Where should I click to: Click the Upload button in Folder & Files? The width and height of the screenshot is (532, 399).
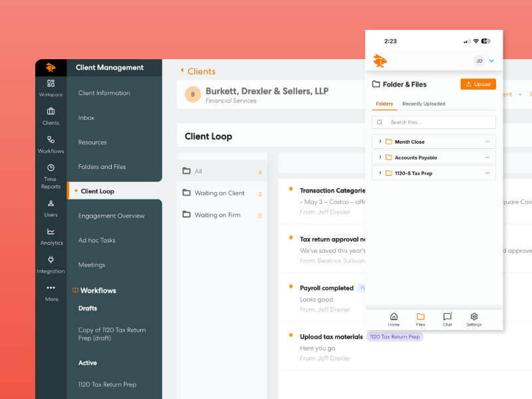pos(478,84)
